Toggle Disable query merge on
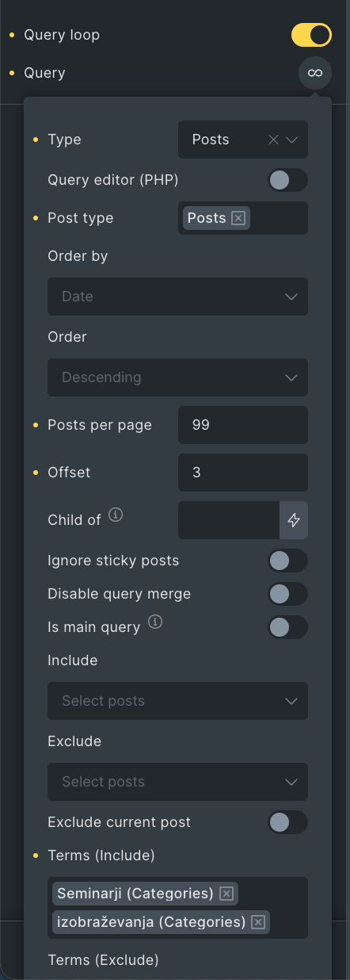 click(287, 594)
